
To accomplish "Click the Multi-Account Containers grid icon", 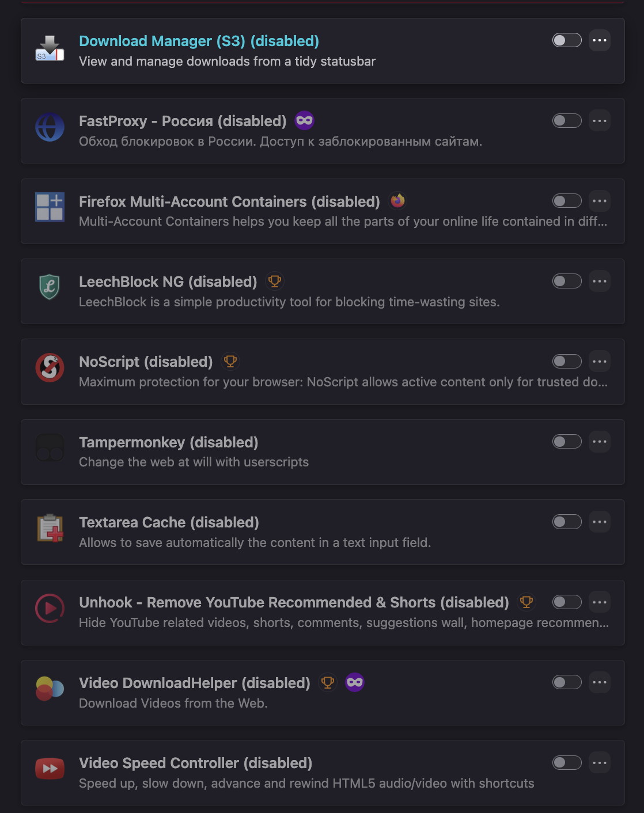I will [50, 207].
